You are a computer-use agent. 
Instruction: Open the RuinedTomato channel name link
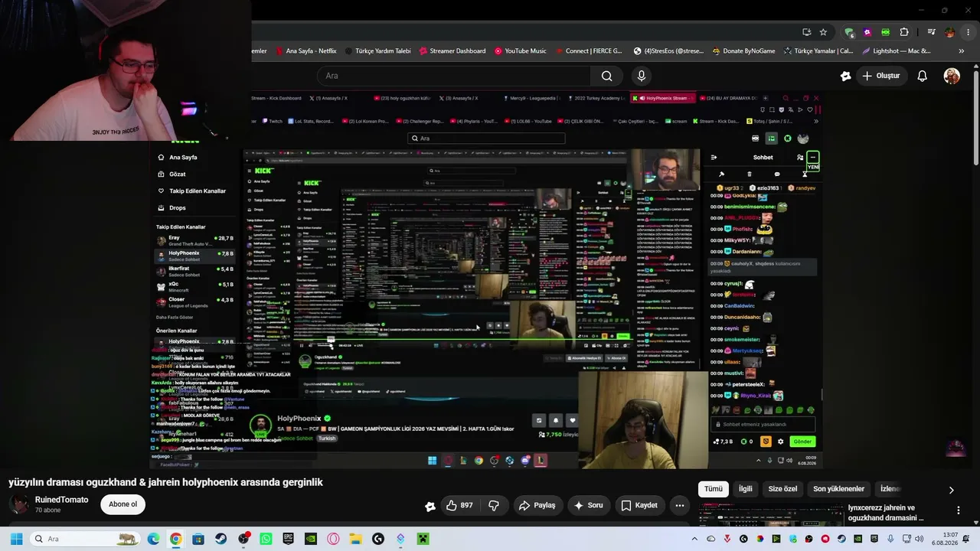click(61, 500)
